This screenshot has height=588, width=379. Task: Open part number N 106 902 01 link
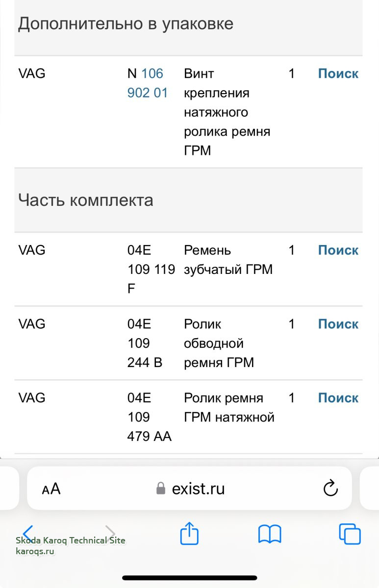tap(147, 83)
